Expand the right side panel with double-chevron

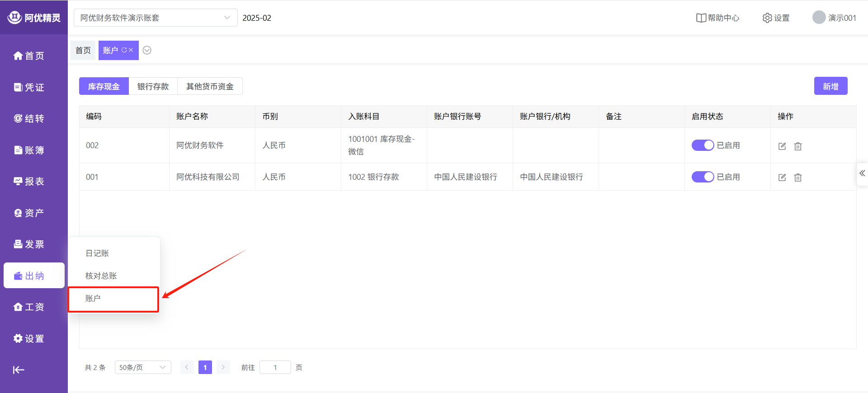click(x=862, y=173)
